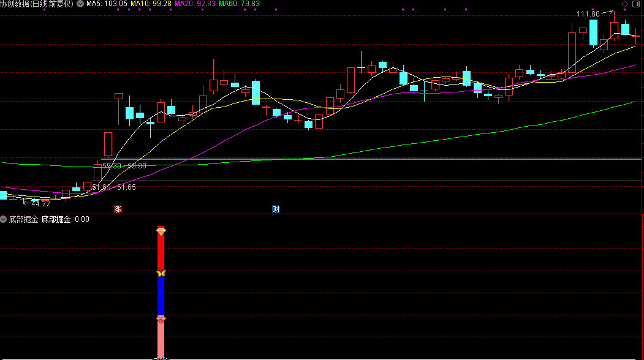The width and height of the screenshot is (644, 360).
Task: Click the 协创数据(日线,前复权) chart title
Action: pyautogui.click(x=37, y=4)
